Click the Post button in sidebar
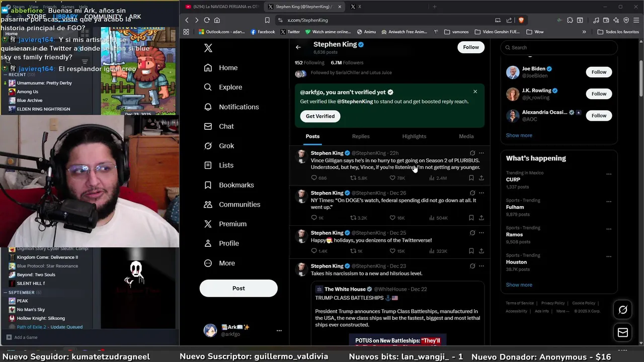This screenshot has height=362, width=644. tap(238, 288)
